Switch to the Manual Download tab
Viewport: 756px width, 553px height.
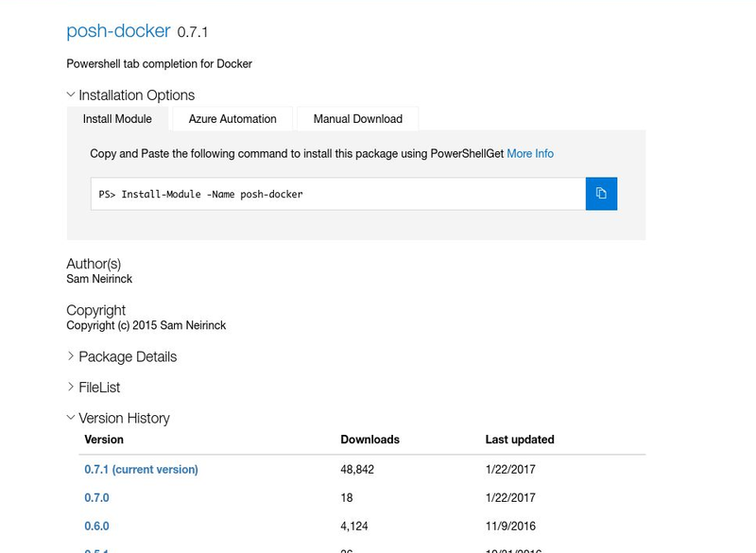tap(358, 119)
